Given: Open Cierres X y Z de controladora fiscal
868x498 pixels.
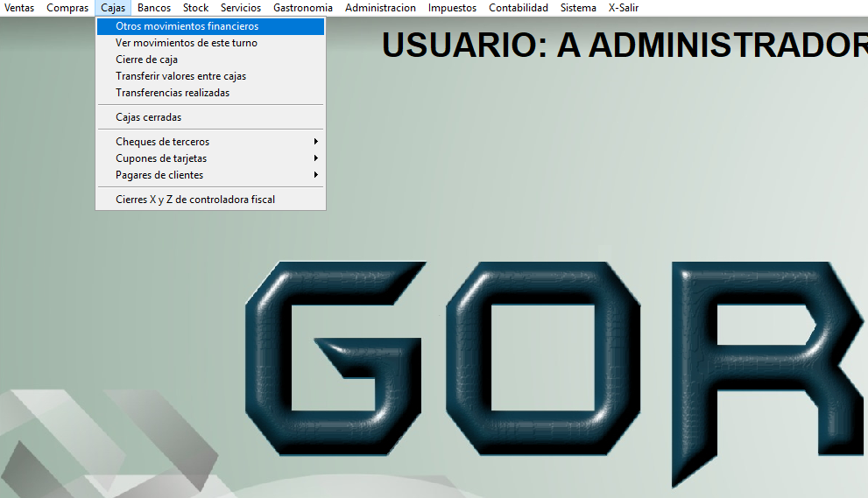Looking at the screenshot, I should pos(210,200).
